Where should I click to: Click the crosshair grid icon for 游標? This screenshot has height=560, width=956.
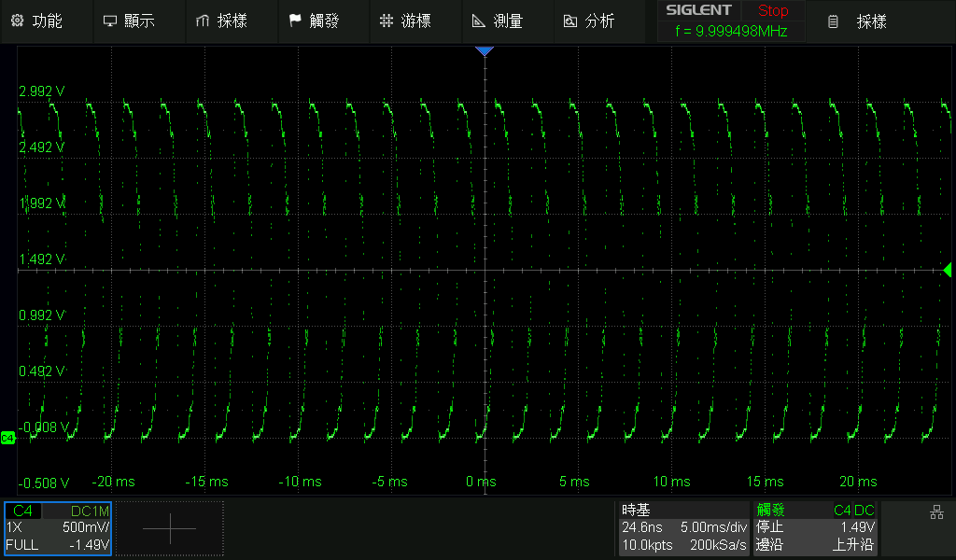pos(386,21)
